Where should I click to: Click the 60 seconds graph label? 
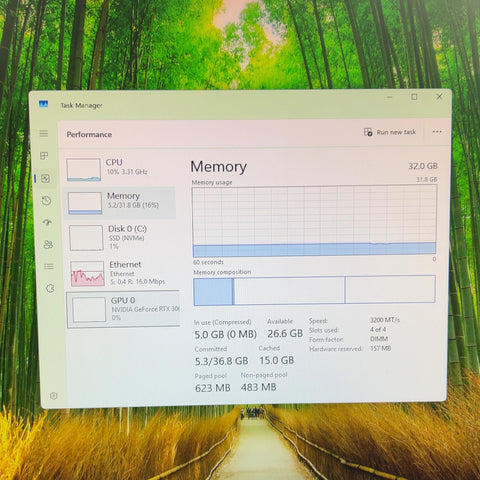[208, 262]
